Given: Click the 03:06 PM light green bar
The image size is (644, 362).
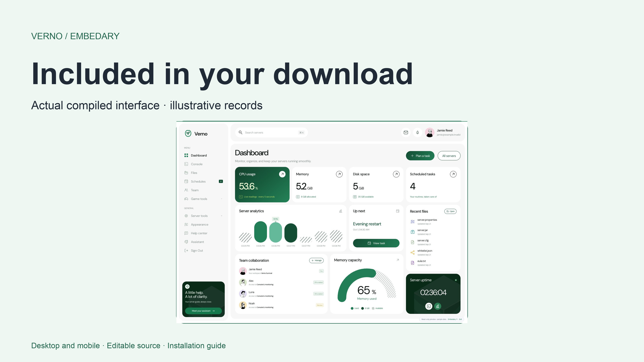Looking at the screenshot, I should click(x=276, y=232).
